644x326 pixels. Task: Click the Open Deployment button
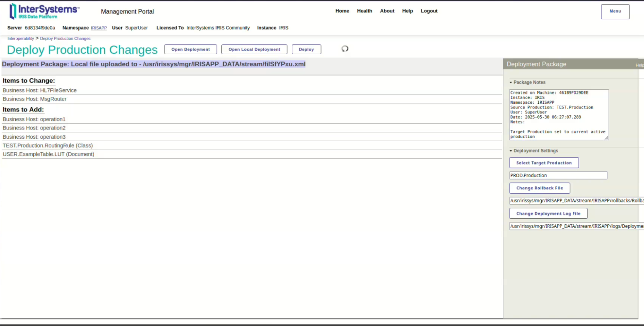190,49
